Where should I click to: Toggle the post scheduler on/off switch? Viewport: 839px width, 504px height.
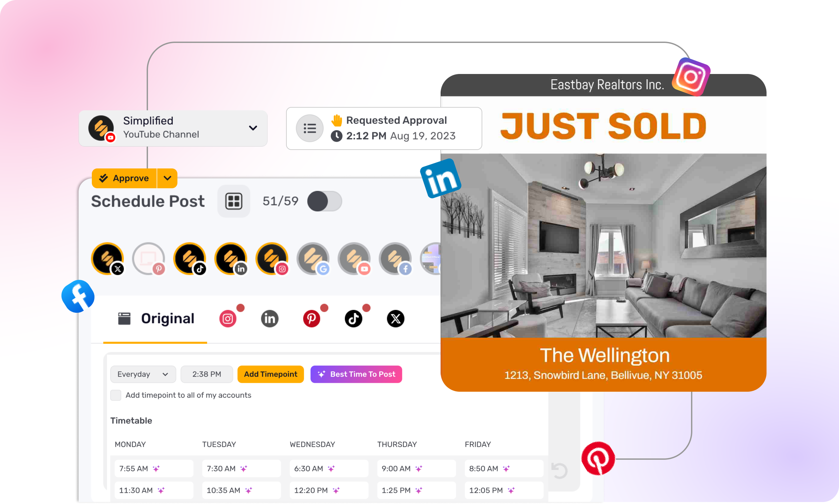[324, 201]
